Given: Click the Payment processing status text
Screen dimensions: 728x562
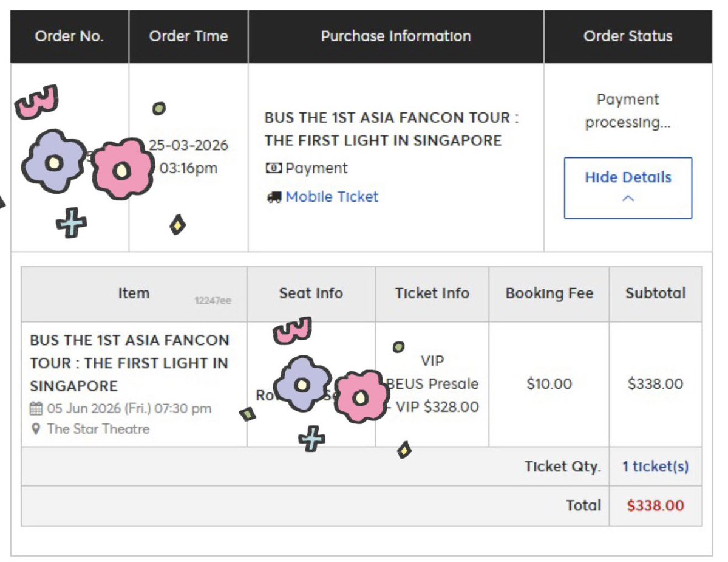Looking at the screenshot, I should (628, 111).
